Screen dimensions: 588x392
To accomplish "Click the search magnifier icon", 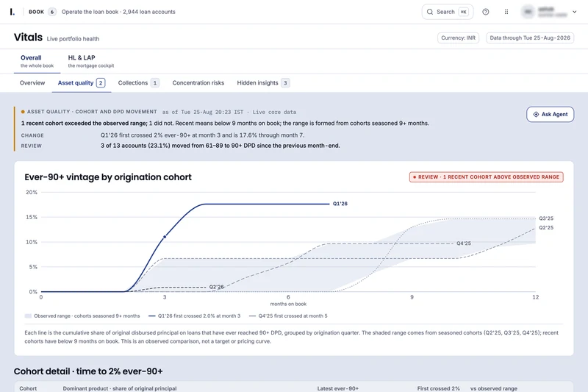I will point(430,12).
